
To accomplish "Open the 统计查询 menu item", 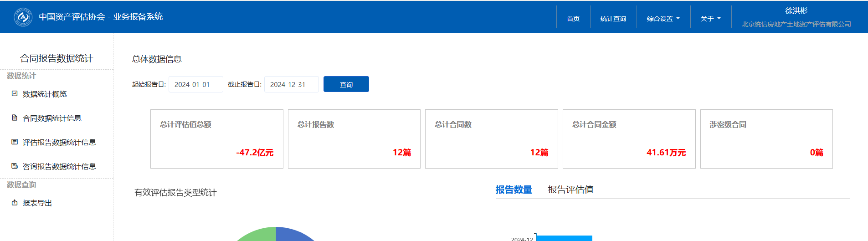I will pyautogui.click(x=613, y=19).
